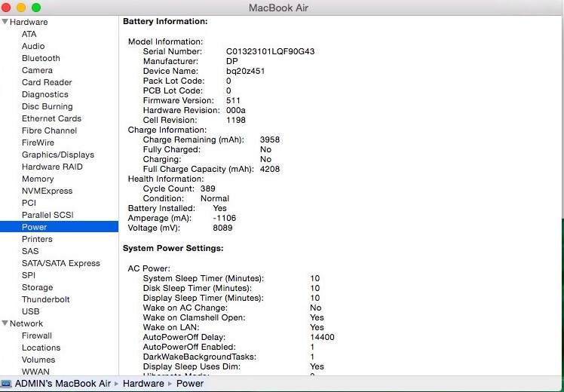Click the Battery Information heading
This screenshot has width=564, height=392.
165,21
